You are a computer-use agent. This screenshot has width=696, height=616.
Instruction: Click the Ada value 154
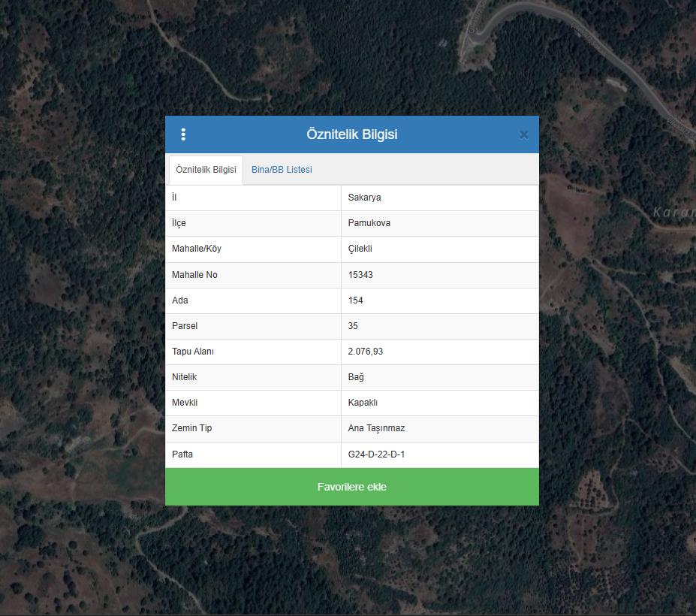point(355,300)
